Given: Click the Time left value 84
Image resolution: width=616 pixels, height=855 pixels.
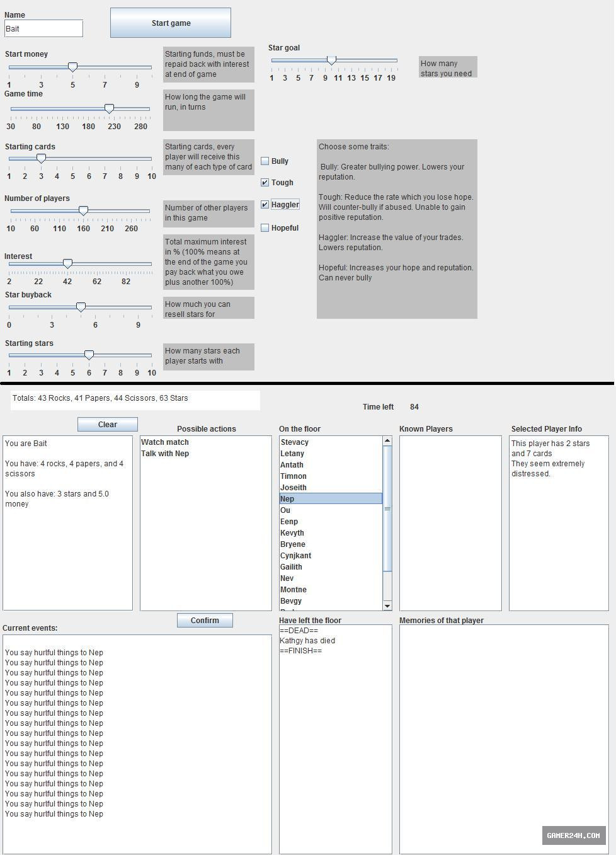Looking at the screenshot, I should click(x=414, y=407).
